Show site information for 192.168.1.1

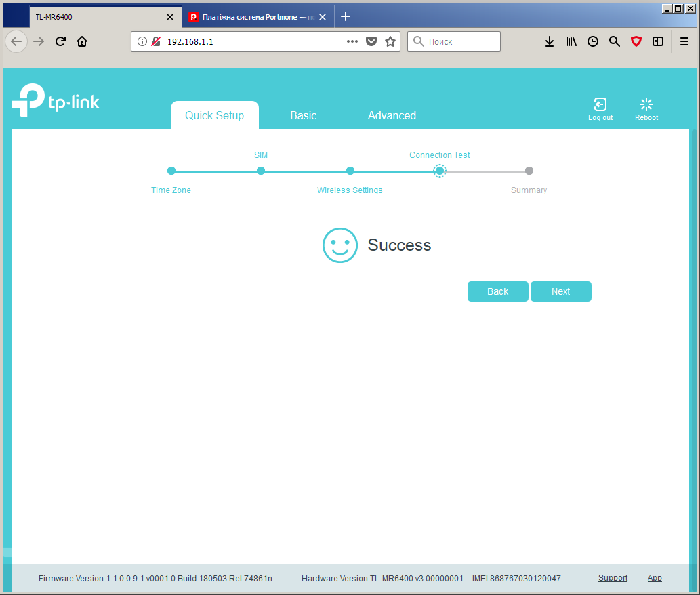pos(142,41)
